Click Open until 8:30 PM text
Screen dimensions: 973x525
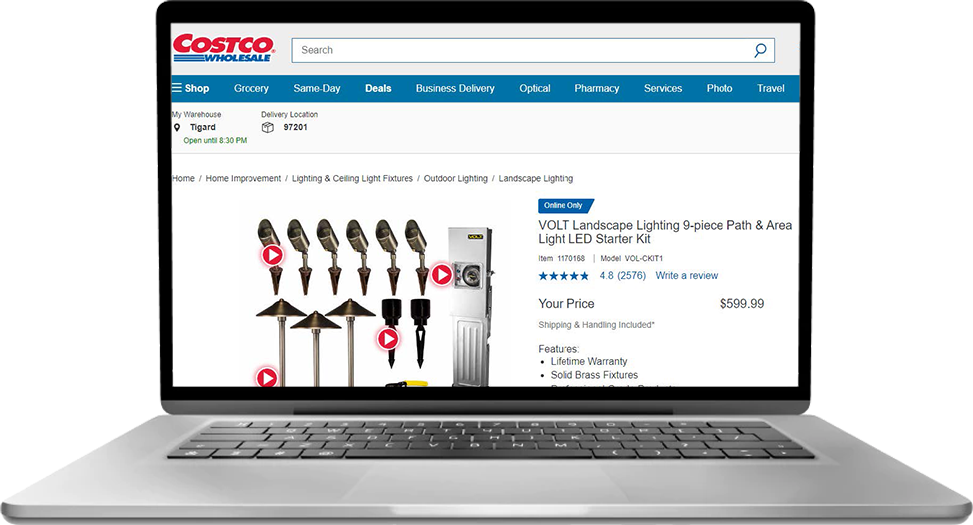pos(215,140)
